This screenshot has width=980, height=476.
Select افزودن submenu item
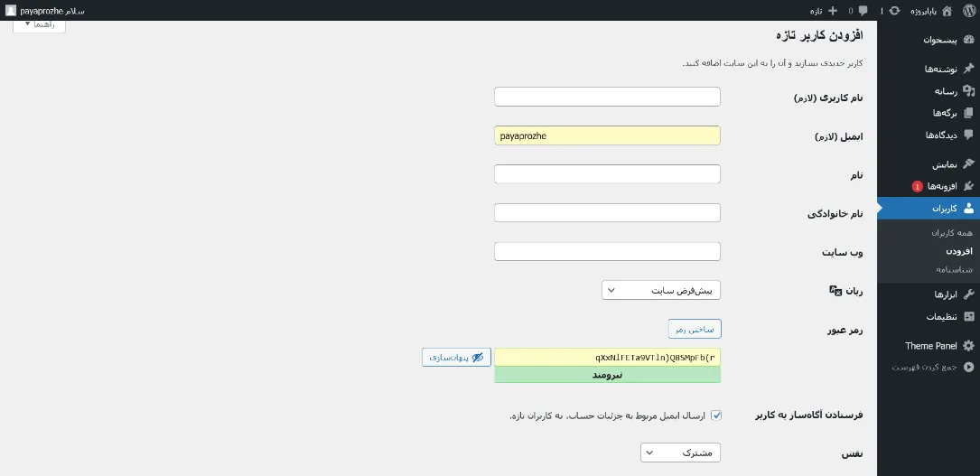tap(958, 251)
